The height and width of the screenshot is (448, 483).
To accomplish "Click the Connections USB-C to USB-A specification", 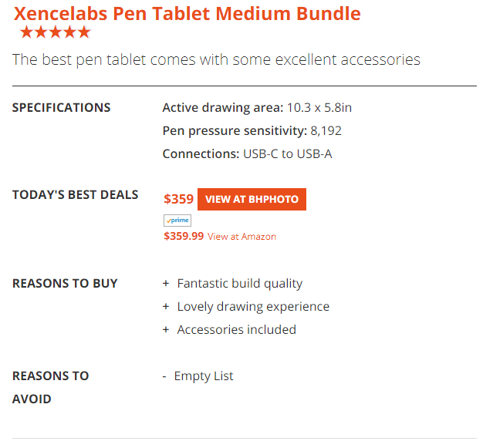I will [x=247, y=154].
